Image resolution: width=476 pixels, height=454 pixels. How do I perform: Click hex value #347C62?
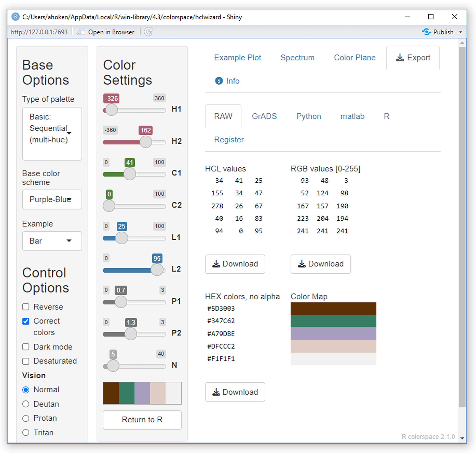tap(221, 321)
